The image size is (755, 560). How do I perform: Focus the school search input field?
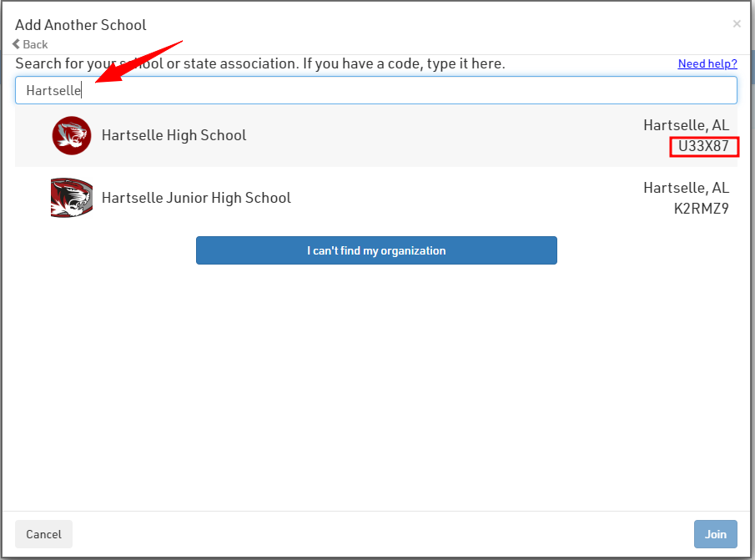375,90
